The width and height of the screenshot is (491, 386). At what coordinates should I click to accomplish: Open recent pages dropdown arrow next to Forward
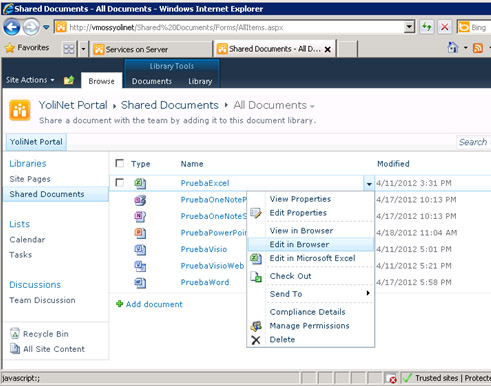[x=46, y=27]
